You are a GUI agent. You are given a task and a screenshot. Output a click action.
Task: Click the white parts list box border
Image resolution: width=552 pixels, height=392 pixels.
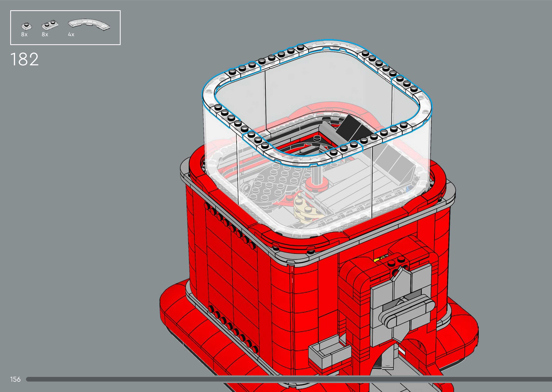click(x=65, y=11)
